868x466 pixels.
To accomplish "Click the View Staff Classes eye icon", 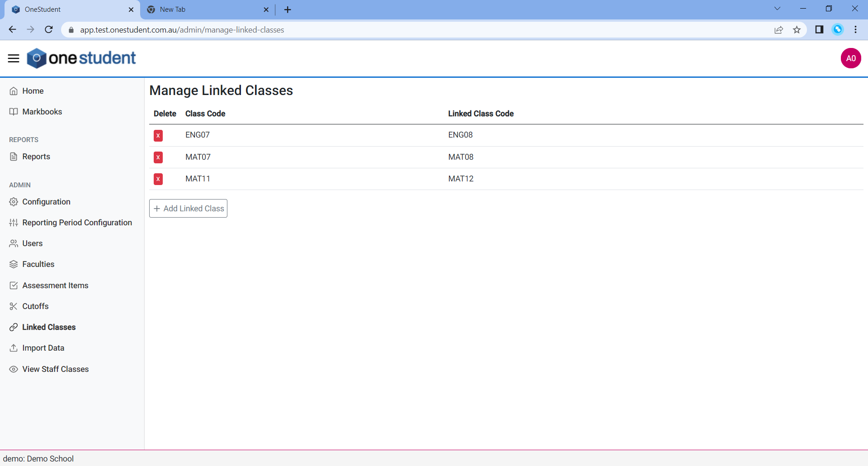I will pyautogui.click(x=14, y=369).
